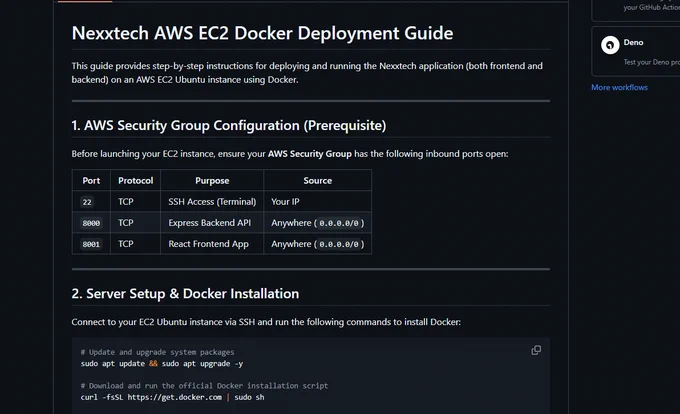Click the Connect to your EC2 Ubuntu instance sentence
The height and width of the screenshot is (414, 680).
tap(266, 322)
